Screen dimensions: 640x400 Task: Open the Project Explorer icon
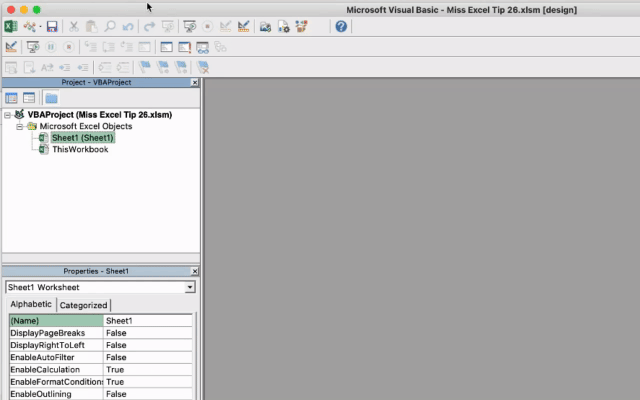[265, 27]
